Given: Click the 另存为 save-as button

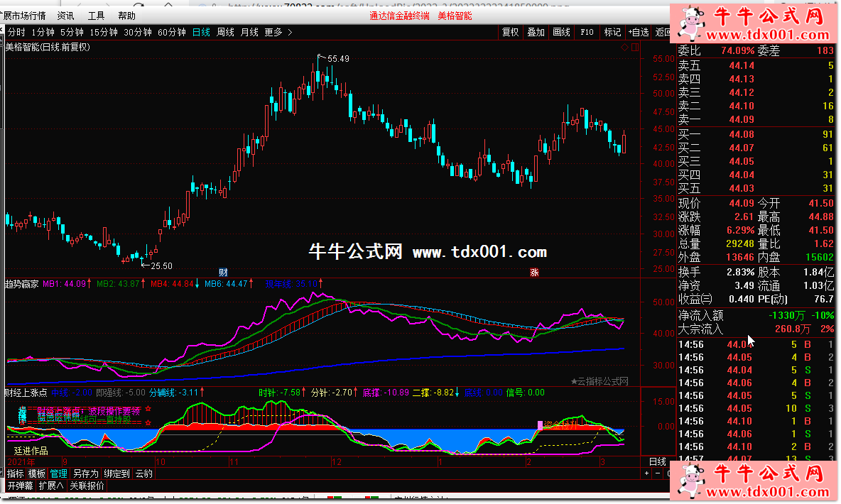Looking at the screenshot, I should tap(85, 473).
